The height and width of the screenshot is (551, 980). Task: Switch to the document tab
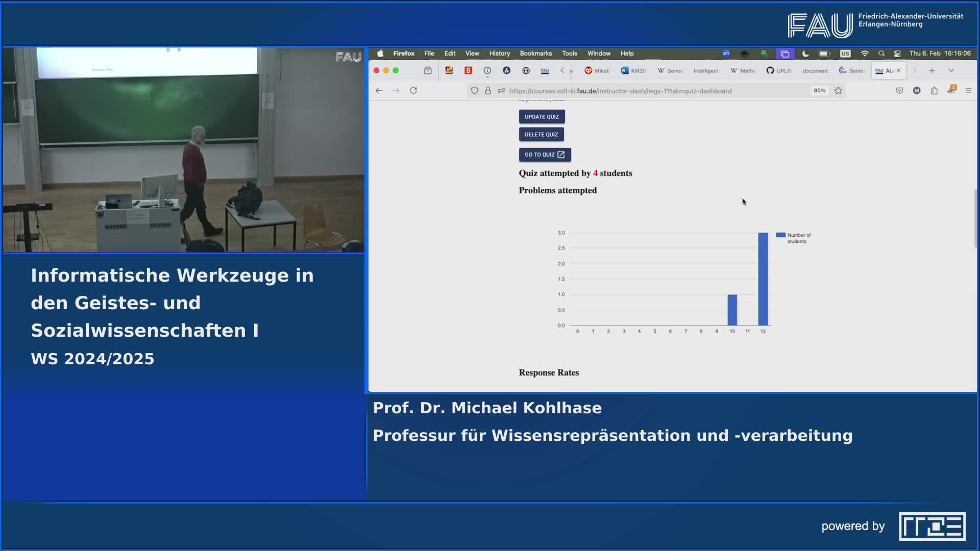tap(815, 71)
